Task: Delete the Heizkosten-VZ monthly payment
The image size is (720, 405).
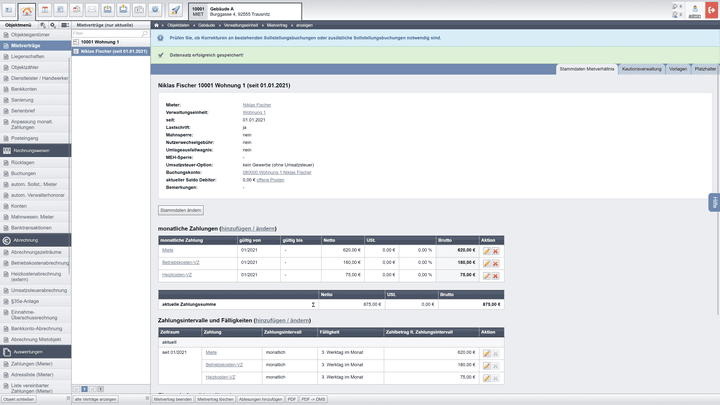Action: pos(495,274)
